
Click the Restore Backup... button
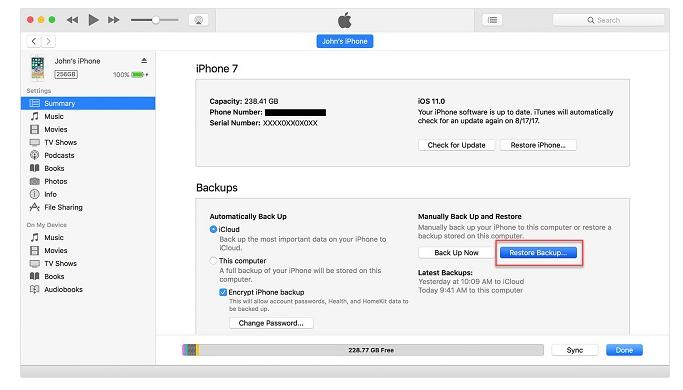[538, 253]
